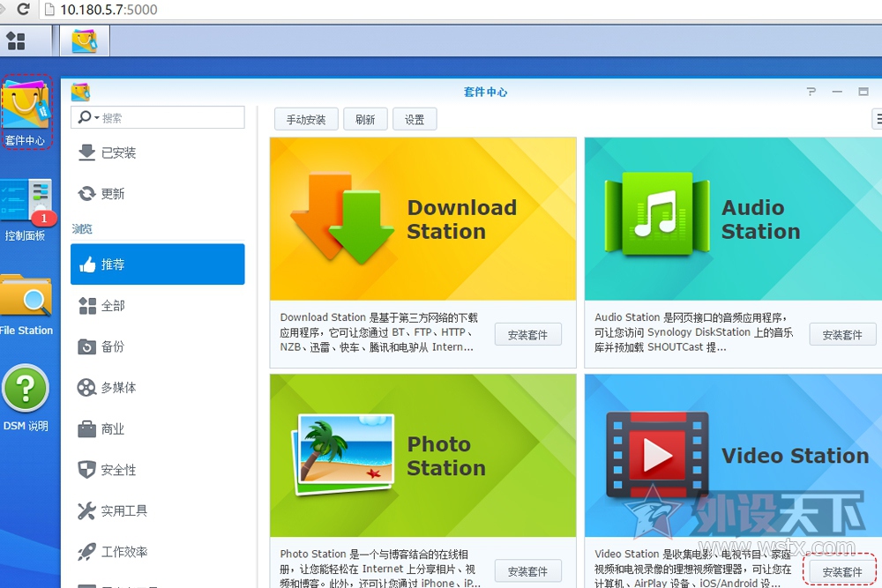882x588 pixels.
Task: Open the Download Station banner
Action: click(423, 220)
